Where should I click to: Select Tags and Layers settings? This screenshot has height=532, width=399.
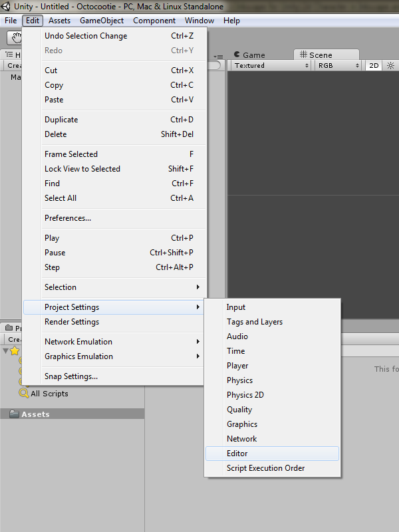click(255, 322)
